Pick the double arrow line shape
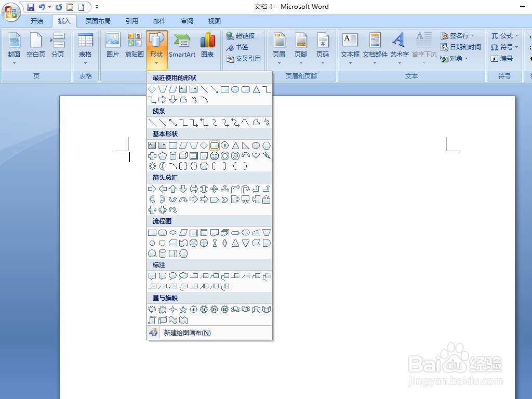 (x=173, y=123)
